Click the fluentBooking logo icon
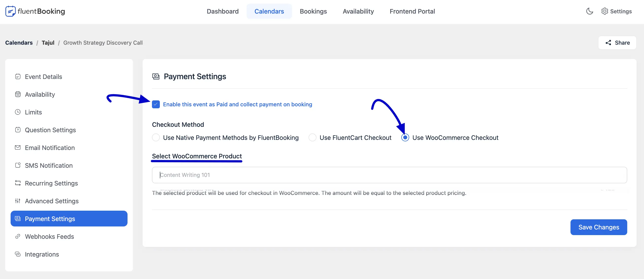Image resolution: width=644 pixels, height=279 pixels. pyautogui.click(x=11, y=11)
